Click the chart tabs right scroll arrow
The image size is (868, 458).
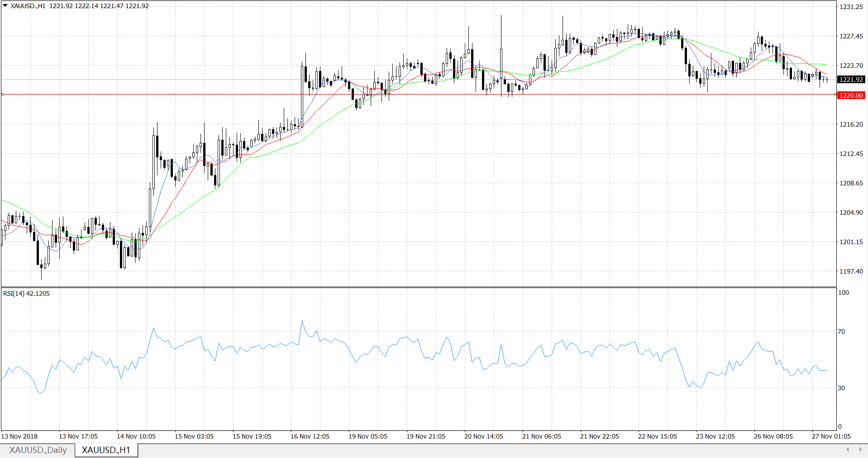[x=860, y=449]
